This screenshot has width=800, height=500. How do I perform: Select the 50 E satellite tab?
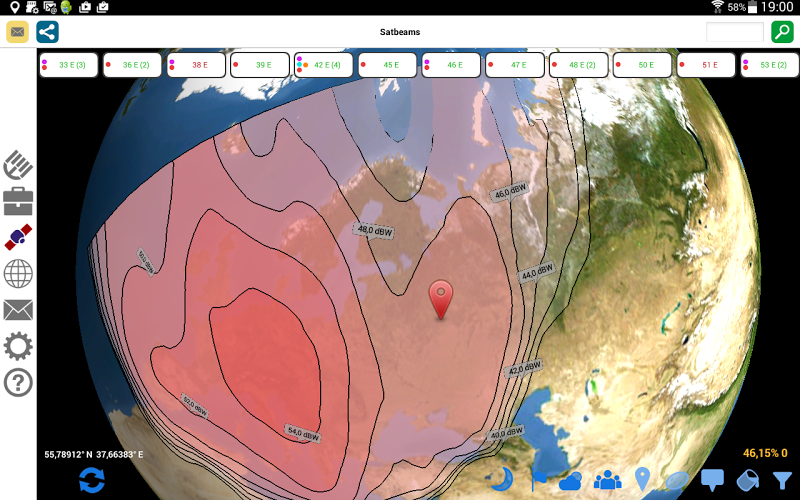642,65
